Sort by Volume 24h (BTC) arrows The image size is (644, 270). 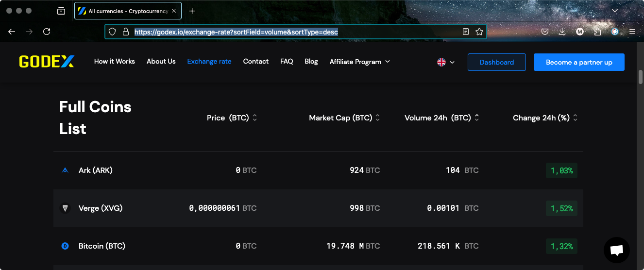(x=477, y=118)
